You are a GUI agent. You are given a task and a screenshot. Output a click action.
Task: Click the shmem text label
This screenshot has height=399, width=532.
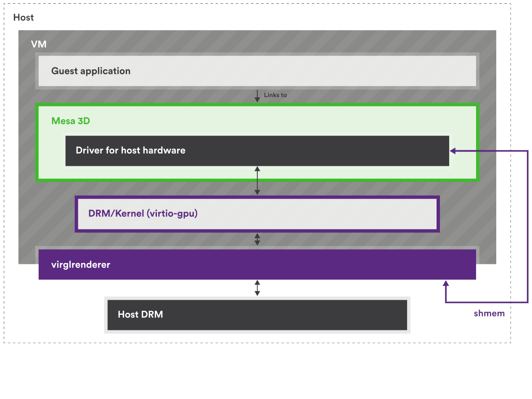[x=489, y=313]
